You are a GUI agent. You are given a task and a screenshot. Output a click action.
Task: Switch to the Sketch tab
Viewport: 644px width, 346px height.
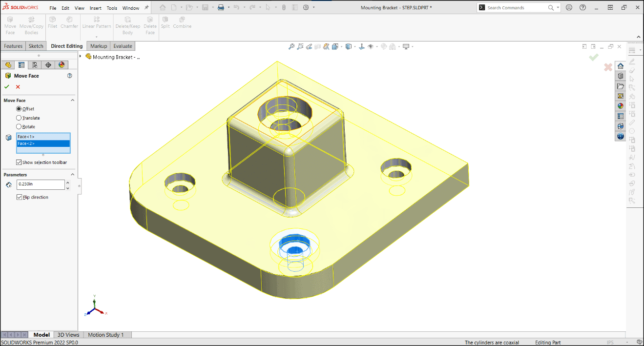point(36,46)
